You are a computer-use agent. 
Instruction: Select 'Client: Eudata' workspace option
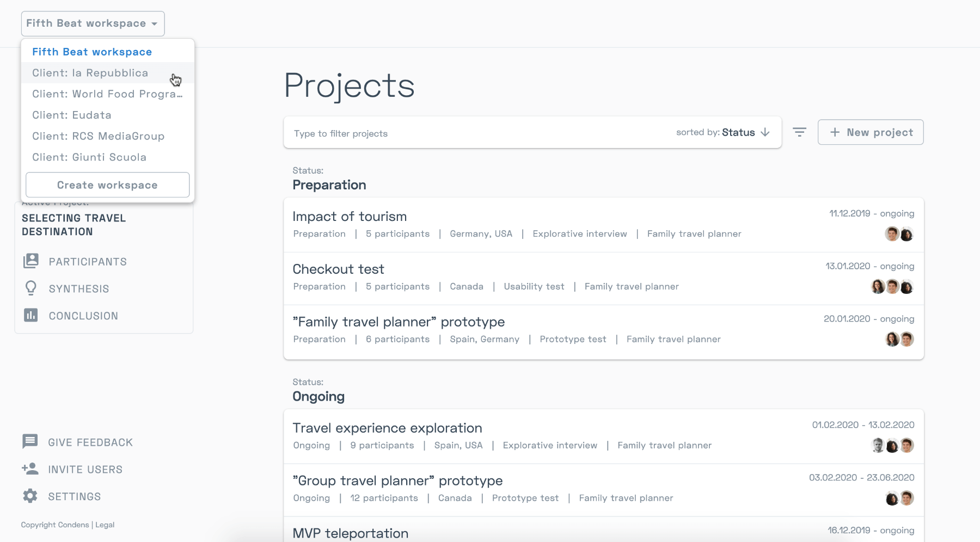tap(71, 115)
